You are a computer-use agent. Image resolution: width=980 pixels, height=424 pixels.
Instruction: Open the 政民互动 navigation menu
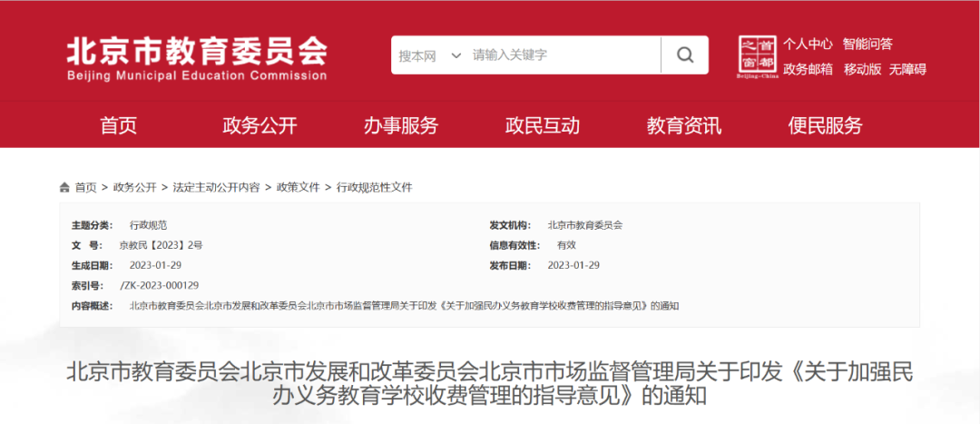[542, 125]
